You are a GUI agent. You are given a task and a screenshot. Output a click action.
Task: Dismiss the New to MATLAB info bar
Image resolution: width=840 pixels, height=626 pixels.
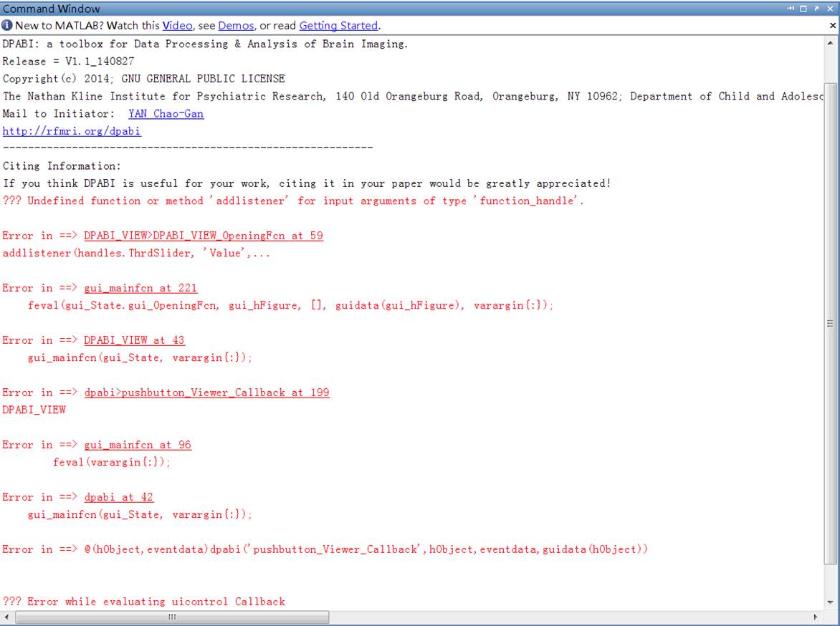833,25
